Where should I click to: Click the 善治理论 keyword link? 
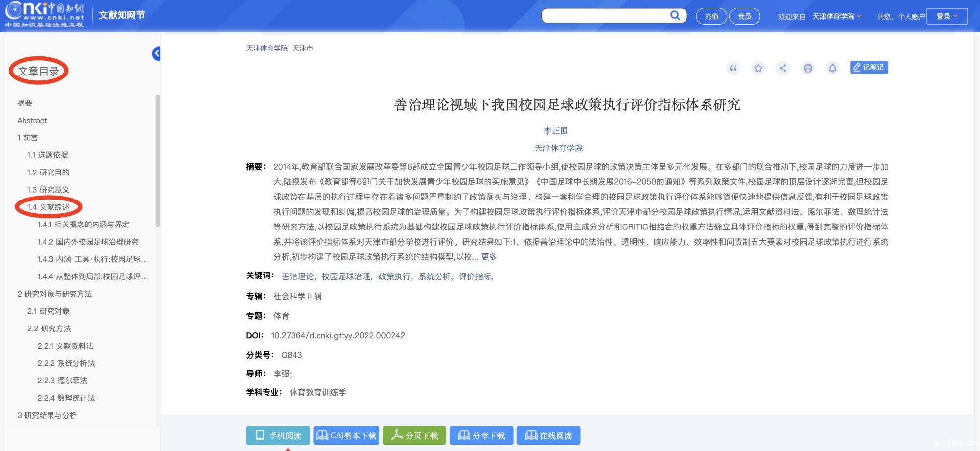tap(298, 276)
